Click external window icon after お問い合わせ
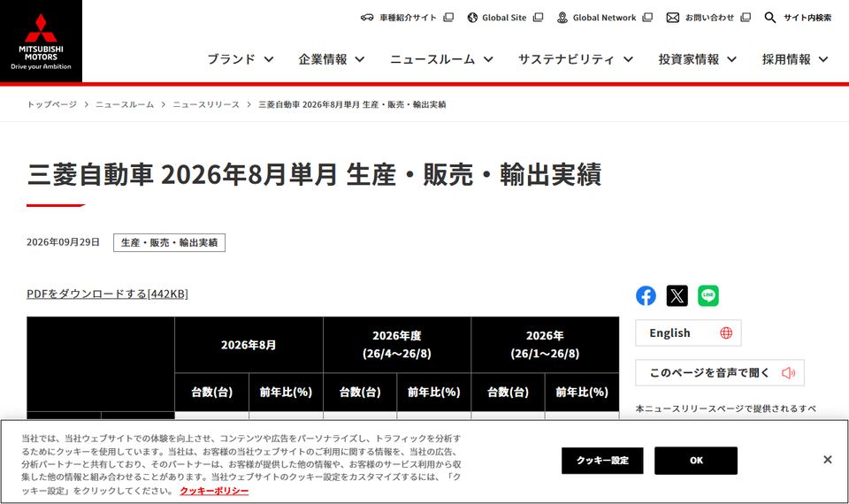Image resolution: width=849 pixels, height=504 pixels. click(746, 18)
